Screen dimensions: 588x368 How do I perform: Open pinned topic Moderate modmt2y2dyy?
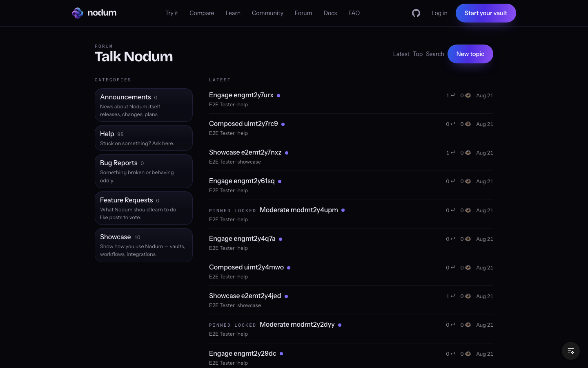click(x=297, y=324)
